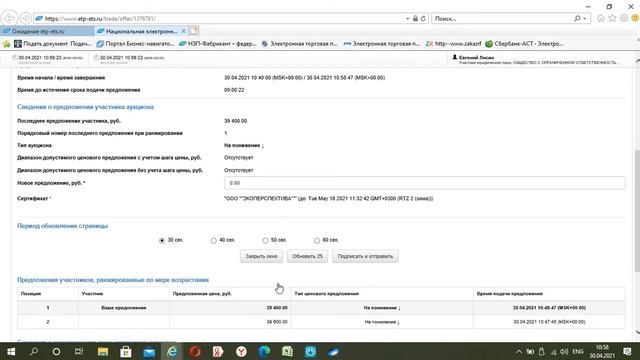This screenshot has width=640, height=360.
Task: Reload the page with the refresh icon
Action: [x=423, y=18]
